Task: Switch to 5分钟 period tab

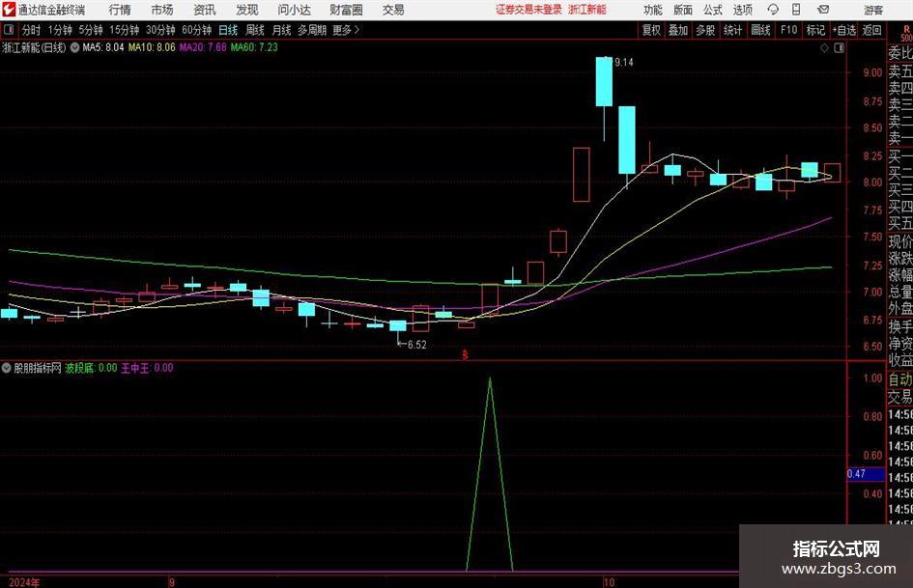Action: point(90,30)
